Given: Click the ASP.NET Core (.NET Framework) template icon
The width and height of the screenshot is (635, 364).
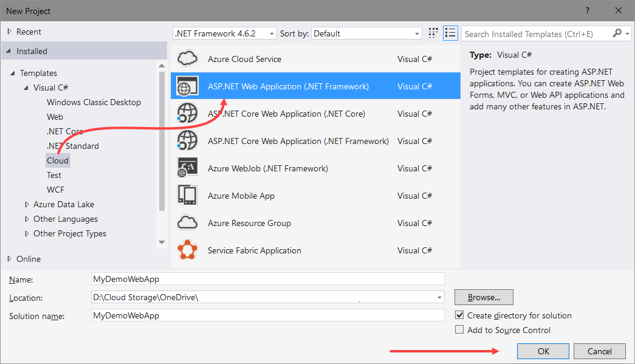Looking at the screenshot, I should [x=187, y=140].
